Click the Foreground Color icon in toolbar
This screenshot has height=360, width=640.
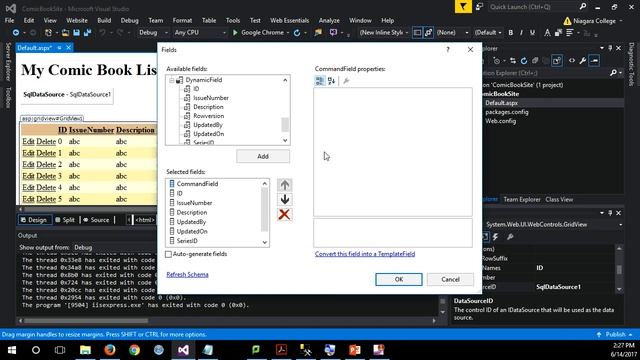tap(547, 33)
